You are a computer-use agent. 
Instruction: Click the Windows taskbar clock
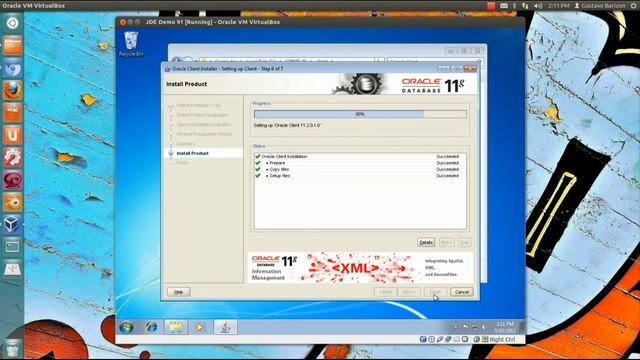point(504,327)
